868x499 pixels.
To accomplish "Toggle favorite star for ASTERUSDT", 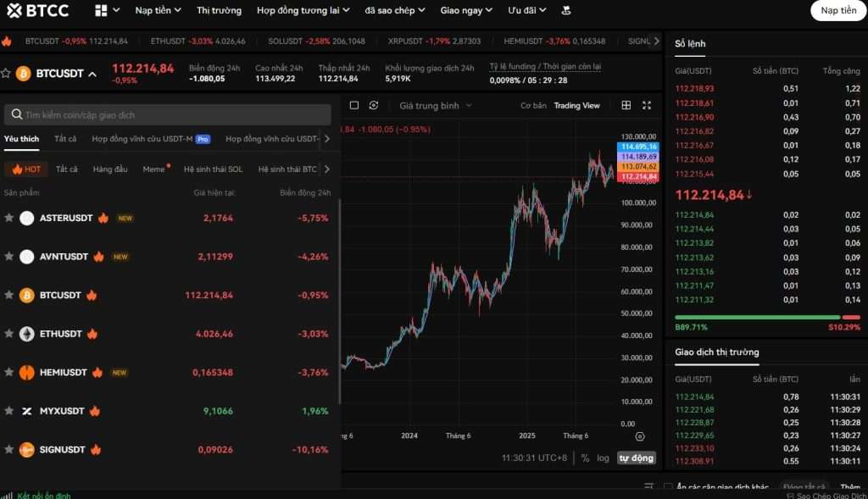I will click(9, 218).
